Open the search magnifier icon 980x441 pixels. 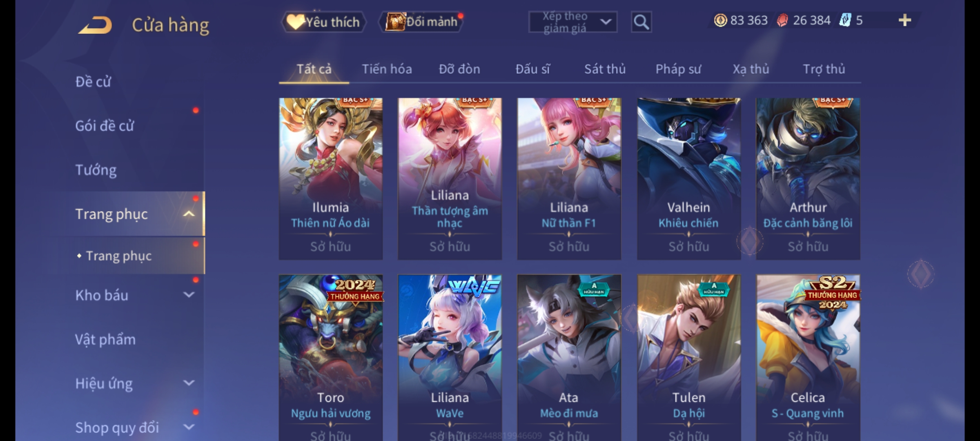(x=641, y=22)
